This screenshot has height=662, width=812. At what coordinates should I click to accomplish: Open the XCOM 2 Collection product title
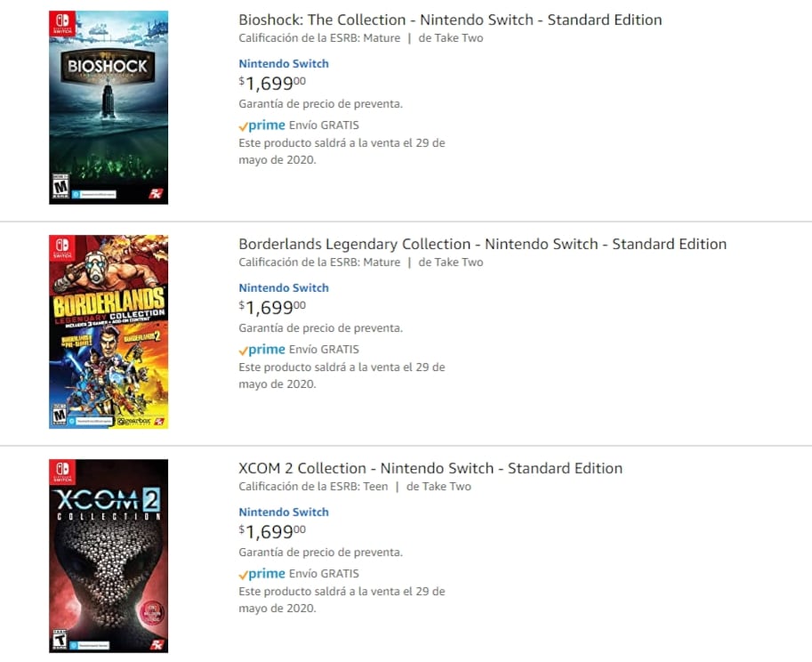[x=430, y=468]
